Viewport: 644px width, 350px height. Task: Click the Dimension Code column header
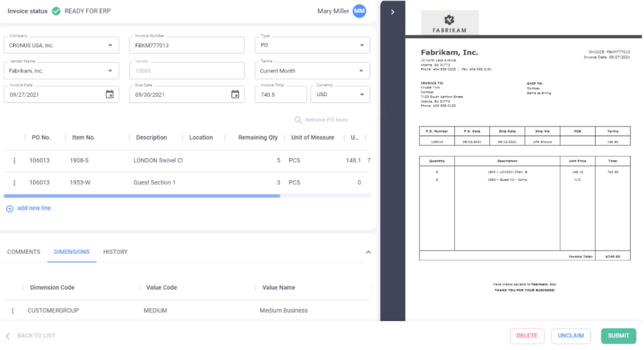click(x=52, y=288)
